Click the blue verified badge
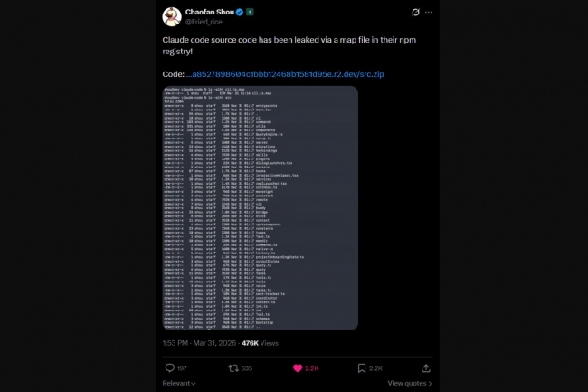Screen dimensions: 588x392 click(x=240, y=13)
